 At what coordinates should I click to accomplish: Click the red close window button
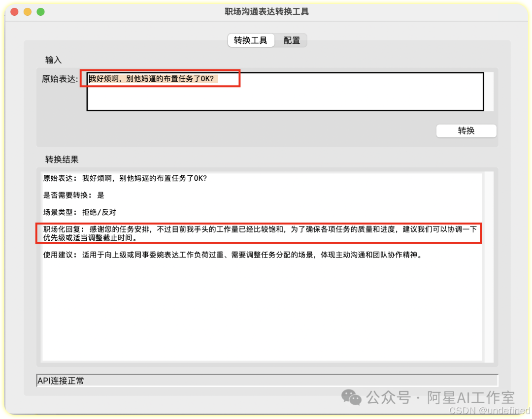coord(14,12)
